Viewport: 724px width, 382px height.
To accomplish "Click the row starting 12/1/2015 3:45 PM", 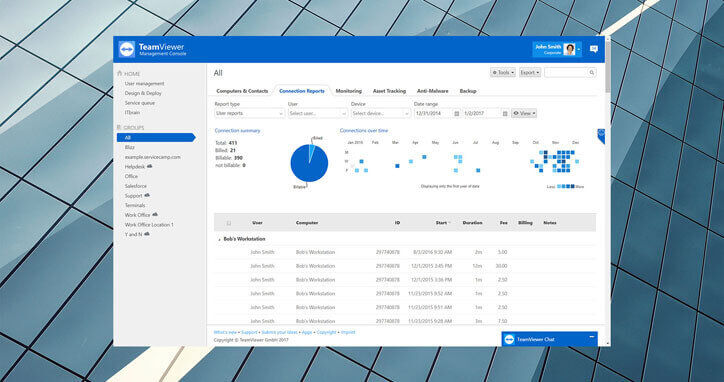I will (x=405, y=266).
